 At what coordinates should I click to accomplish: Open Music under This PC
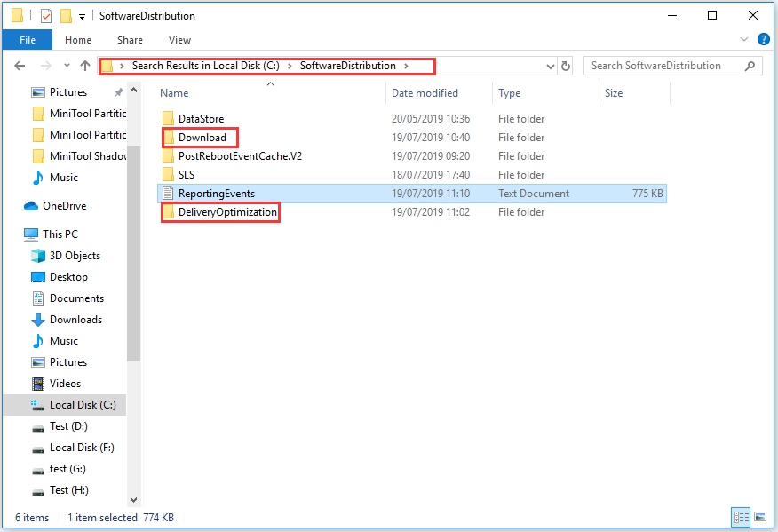64,341
